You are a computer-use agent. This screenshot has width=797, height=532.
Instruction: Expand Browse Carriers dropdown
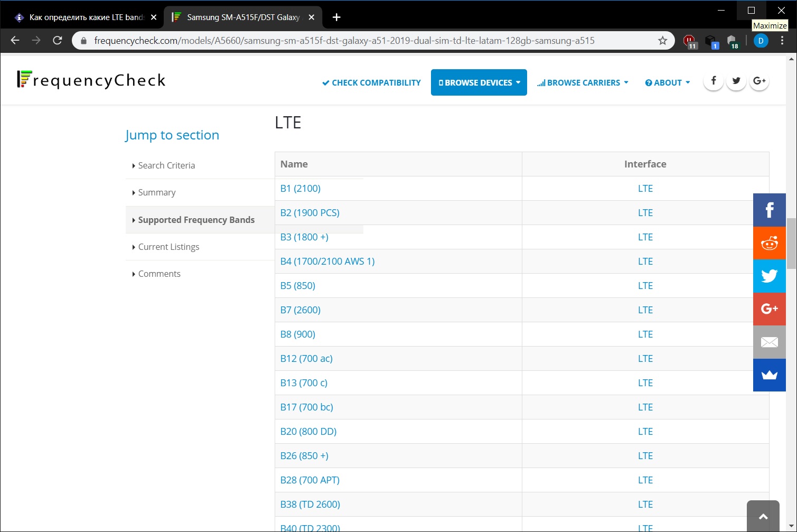pyautogui.click(x=583, y=82)
